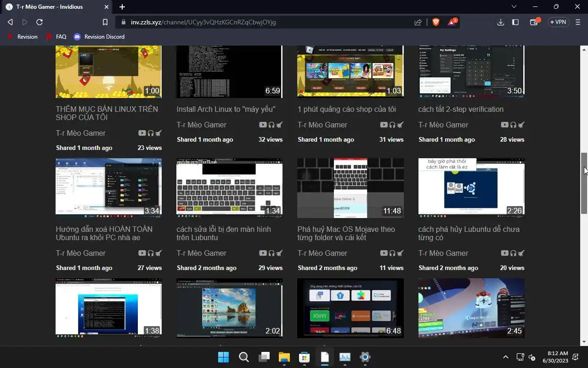Toggle the sidebar panel icon

click(515, 22)
